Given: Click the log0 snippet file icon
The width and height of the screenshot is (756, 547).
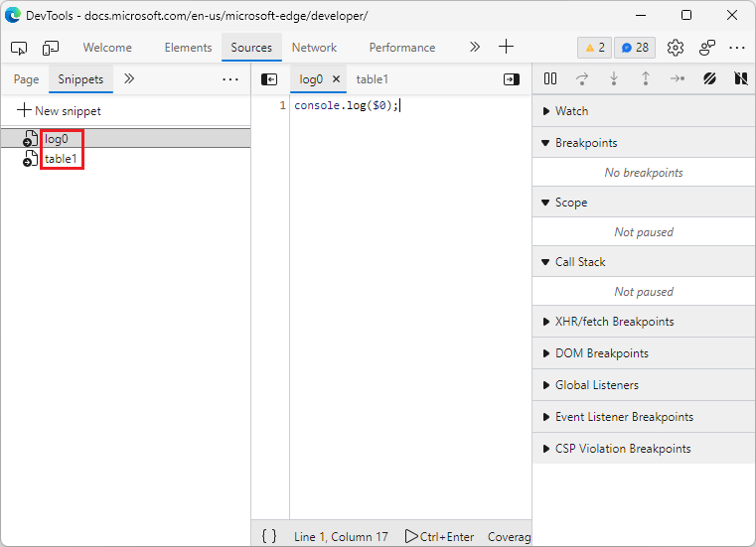Looking at the screenshot, I should tap(30, 139).
